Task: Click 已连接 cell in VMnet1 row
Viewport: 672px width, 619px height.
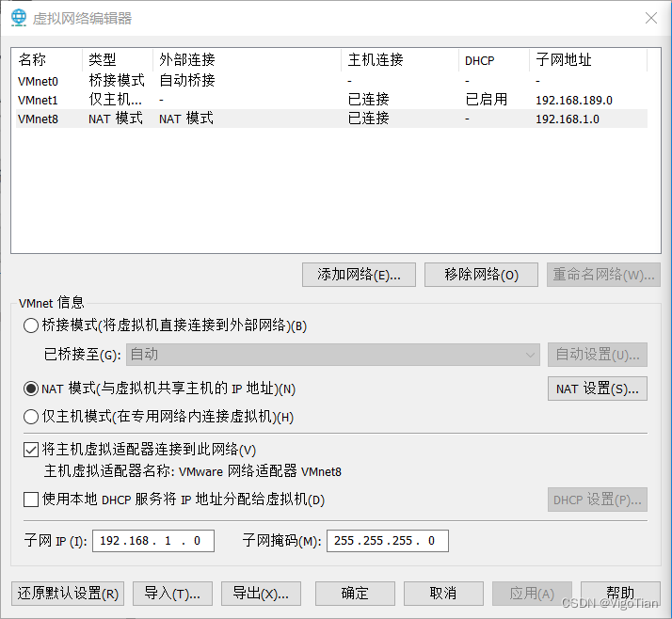Action: click(369, 100)
